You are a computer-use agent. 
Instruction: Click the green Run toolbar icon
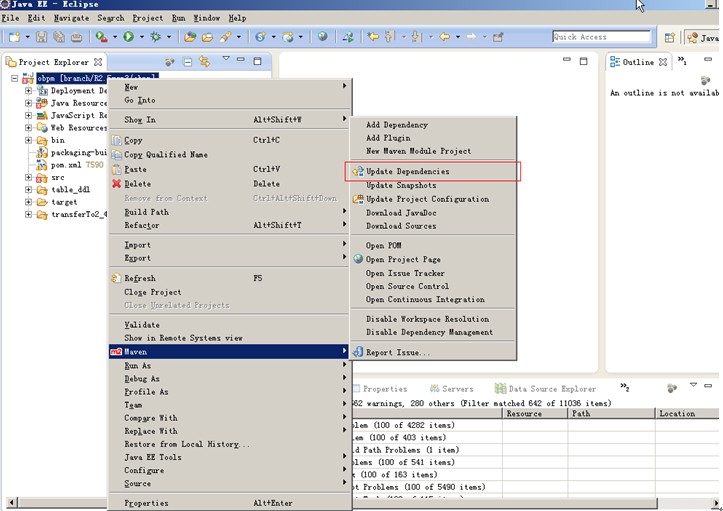click(128, 37)
